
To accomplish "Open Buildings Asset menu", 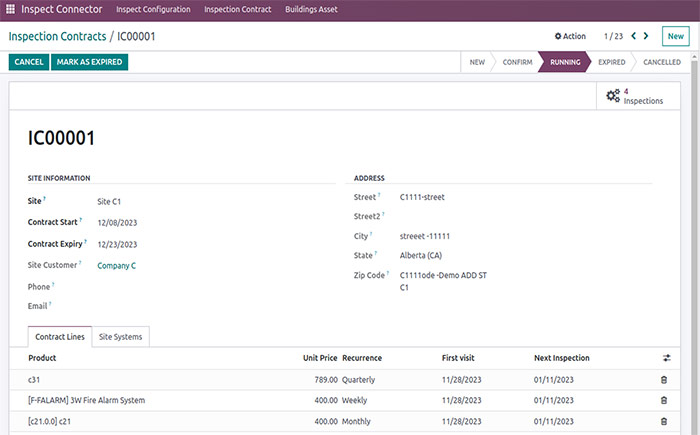I will point(311,9).
